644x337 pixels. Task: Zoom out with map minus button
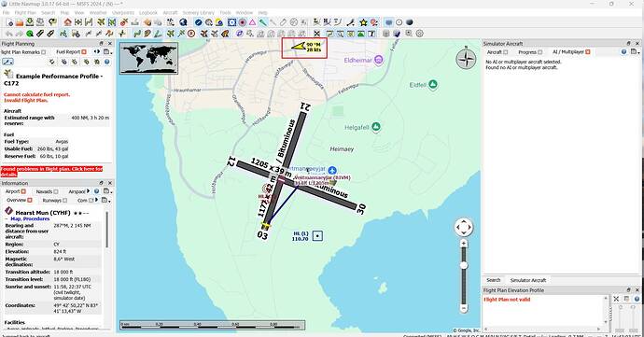coord(464,308)
